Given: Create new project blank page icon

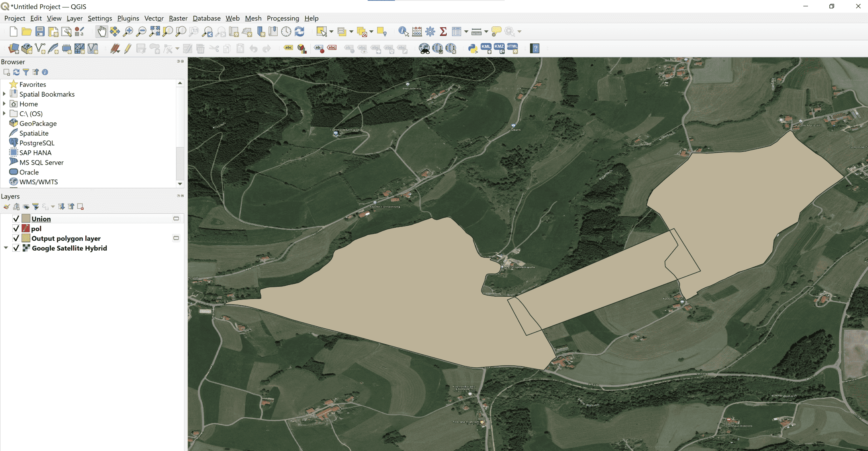Looking at the screenshot, I should pyautogui.click(x=13, y=32).
